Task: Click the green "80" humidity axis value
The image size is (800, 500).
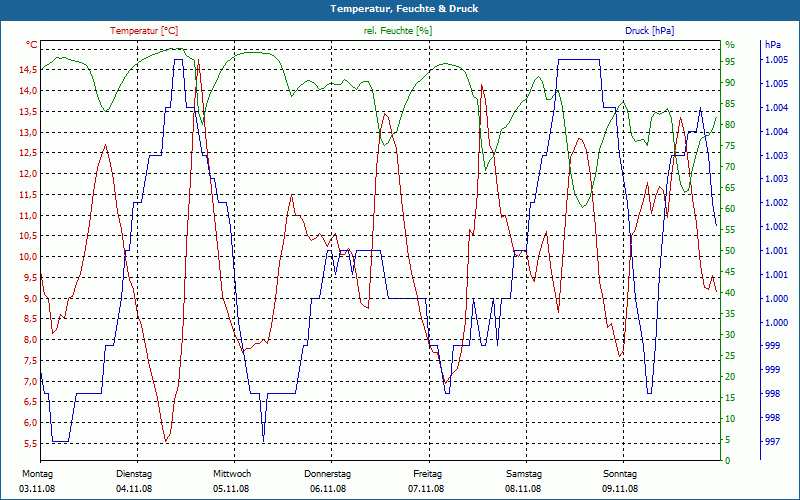Action: (x=730, y=125)
